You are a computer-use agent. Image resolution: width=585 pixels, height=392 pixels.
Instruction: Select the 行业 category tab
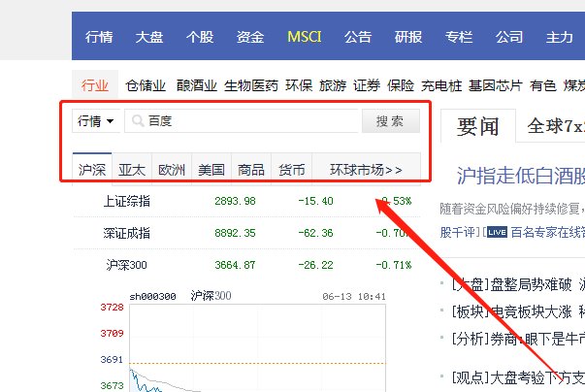95,85
